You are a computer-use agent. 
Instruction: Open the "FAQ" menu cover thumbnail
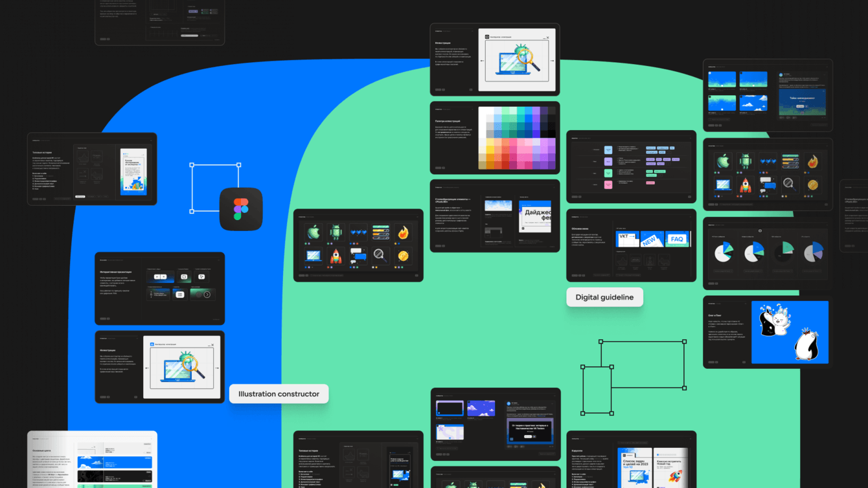[x=677, y=239]
